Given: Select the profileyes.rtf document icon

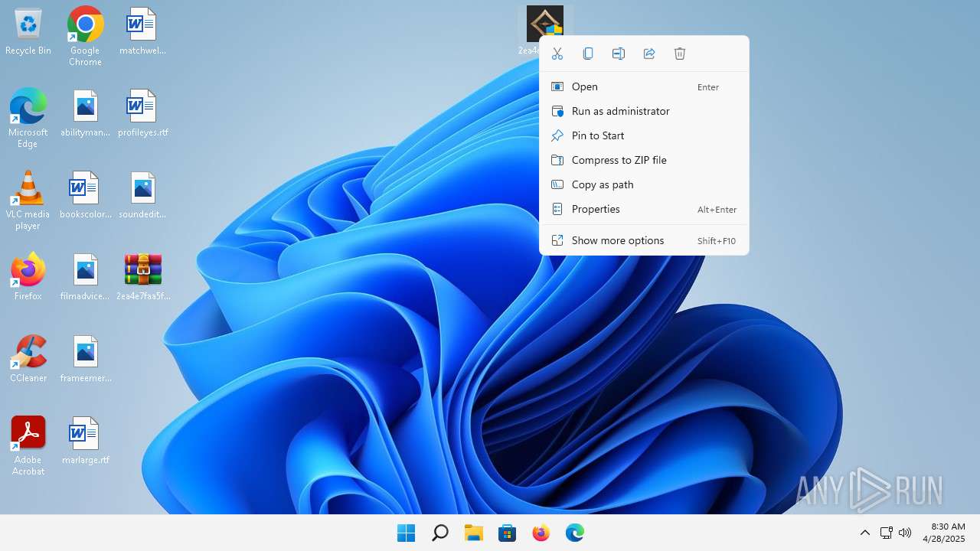Looking at the screenshot, I should tap(142, 113).
